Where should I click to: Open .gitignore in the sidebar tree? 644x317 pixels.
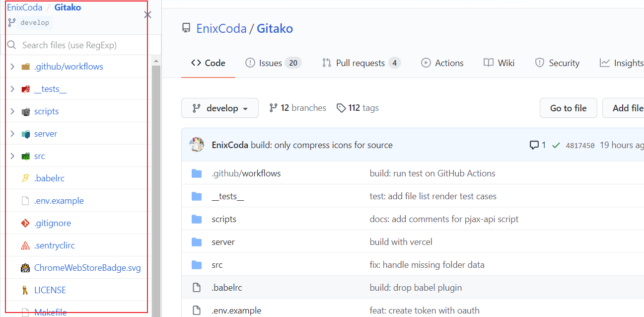point(53,223)
